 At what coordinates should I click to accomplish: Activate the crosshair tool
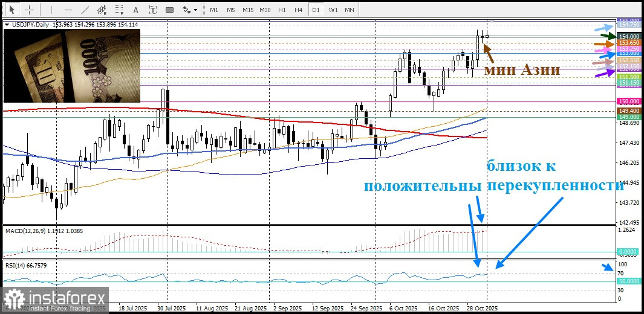coord(29,10)
